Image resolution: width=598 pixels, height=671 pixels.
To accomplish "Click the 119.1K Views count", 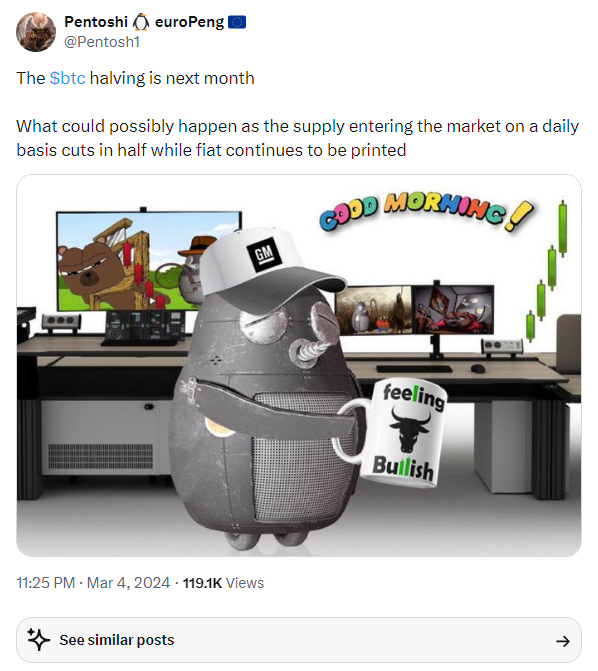I will [x=223, y=583].
